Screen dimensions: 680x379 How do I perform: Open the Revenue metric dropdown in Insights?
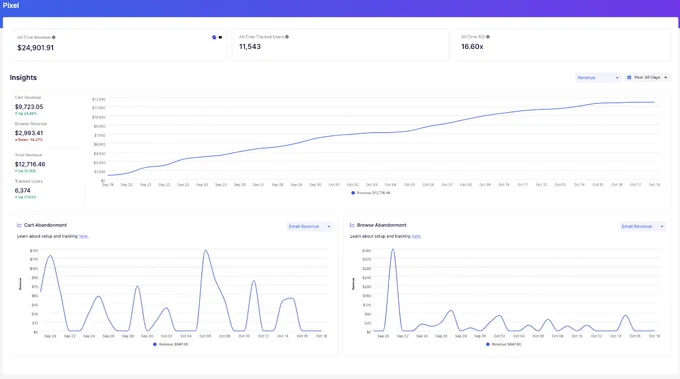point(598,78)
